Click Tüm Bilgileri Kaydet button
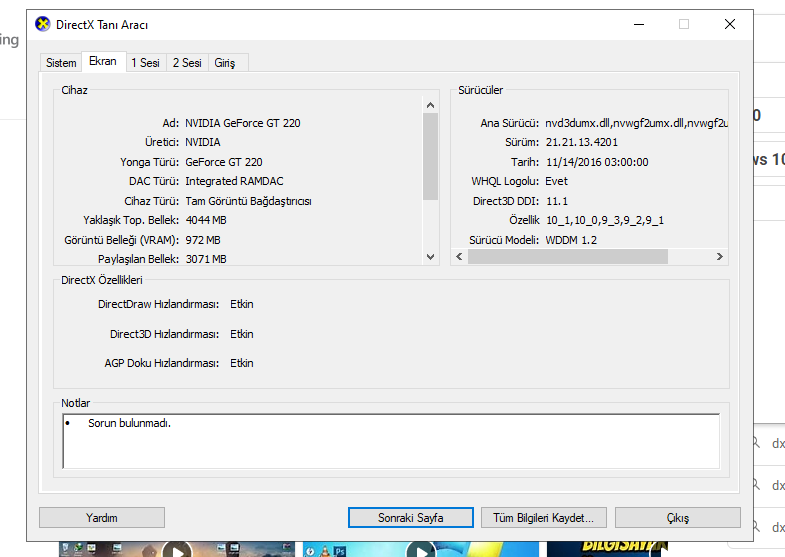The width and height of the screenshot is (785, 557). (x=544, y=517)
